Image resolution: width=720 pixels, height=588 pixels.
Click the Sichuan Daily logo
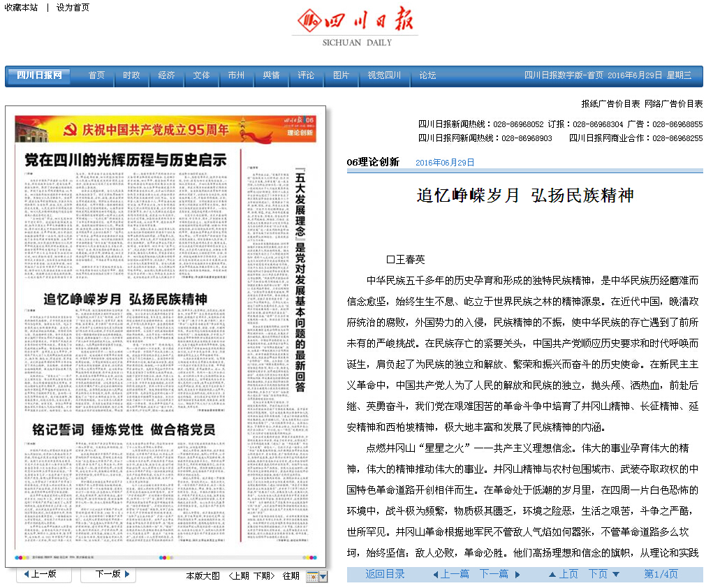pyautogui.click(x=355, y=26)
